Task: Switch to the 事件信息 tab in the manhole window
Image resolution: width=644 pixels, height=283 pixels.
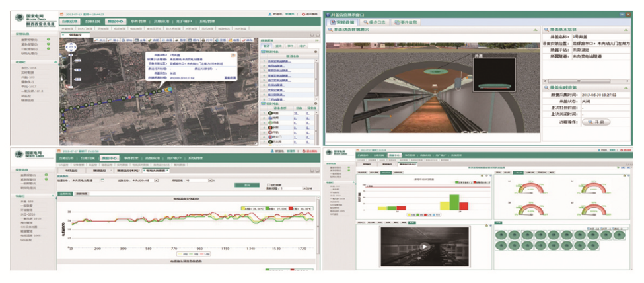Action: pyautogui.click(x=406, y=22)
